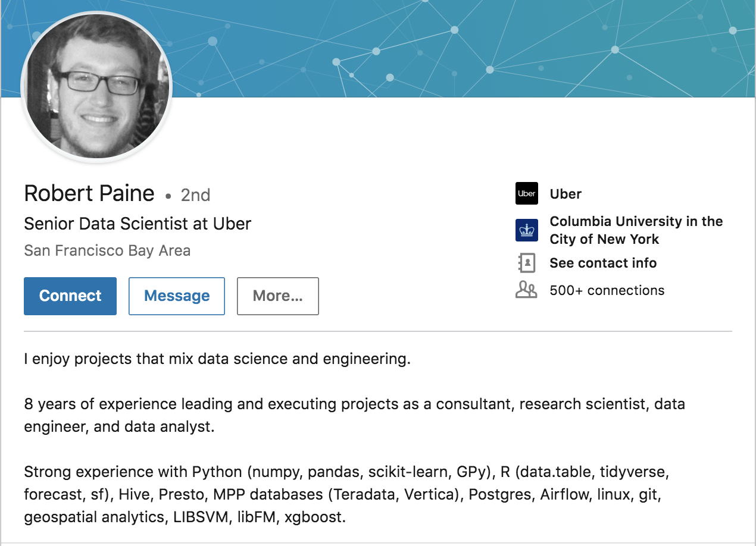Image resolution: width=756 pixels, height=546 pixels.
Task: Click the San Francisco Bay Area location
Action: pyautogui.click(x=107, y=250)
